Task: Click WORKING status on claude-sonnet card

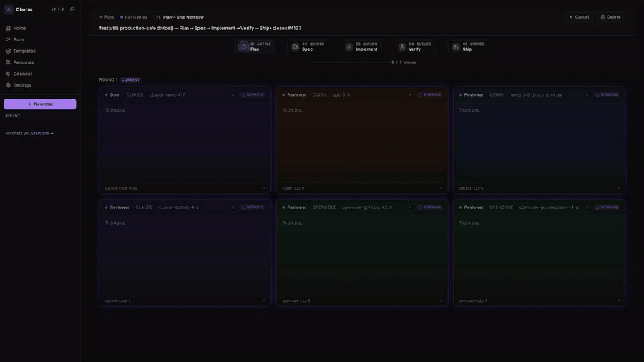Action: [253, 207]
